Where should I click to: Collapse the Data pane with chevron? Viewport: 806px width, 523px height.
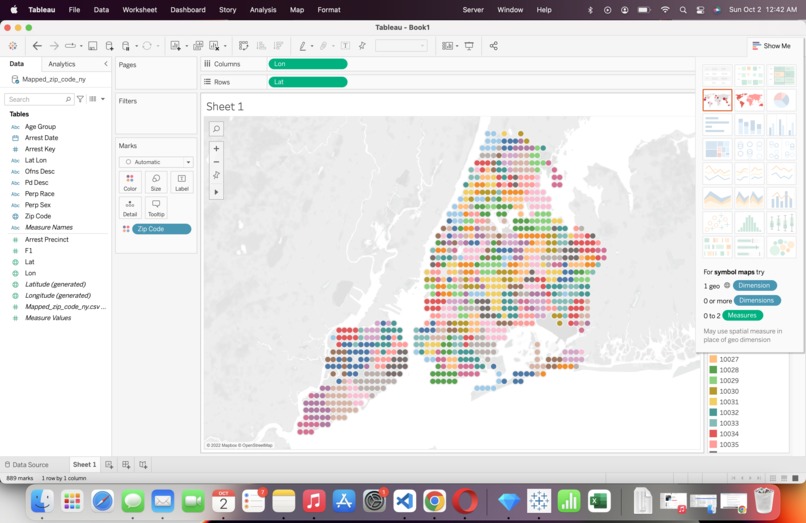pyautogui.click(x=106, y=64)
